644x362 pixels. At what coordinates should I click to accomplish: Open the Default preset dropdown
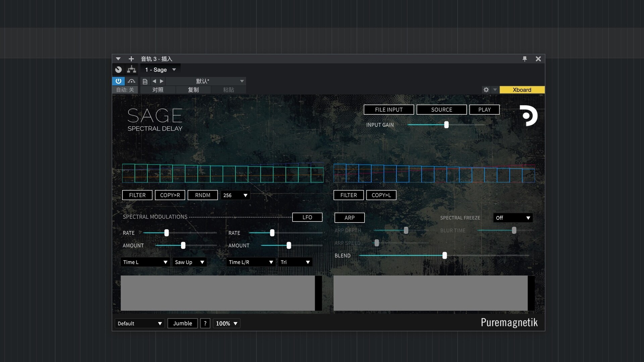pos(140,323)
